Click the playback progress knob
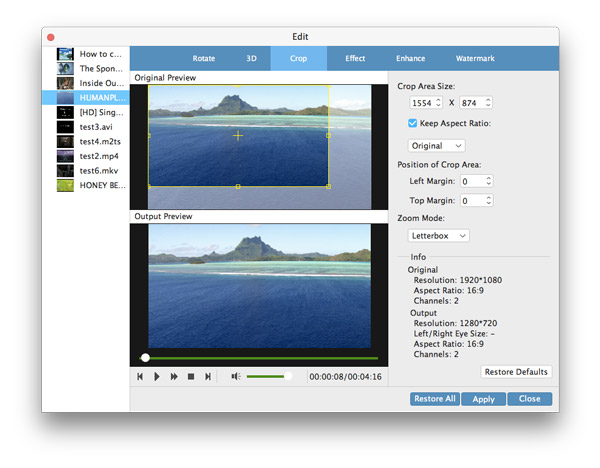Screen dimensions: 600x468 click(x=145, y=358)
